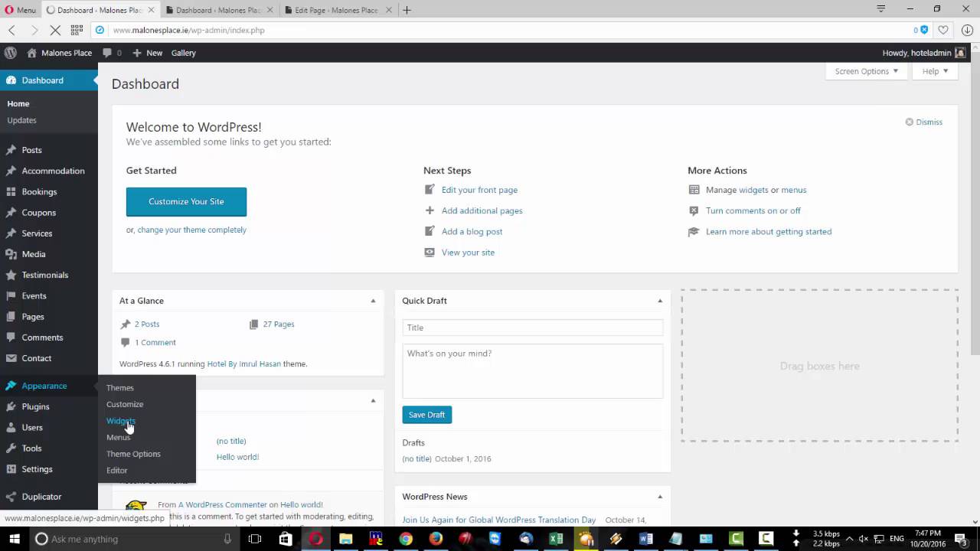
Task: Collapse the Quick Draft box
Action: click(x=660, y=301)
